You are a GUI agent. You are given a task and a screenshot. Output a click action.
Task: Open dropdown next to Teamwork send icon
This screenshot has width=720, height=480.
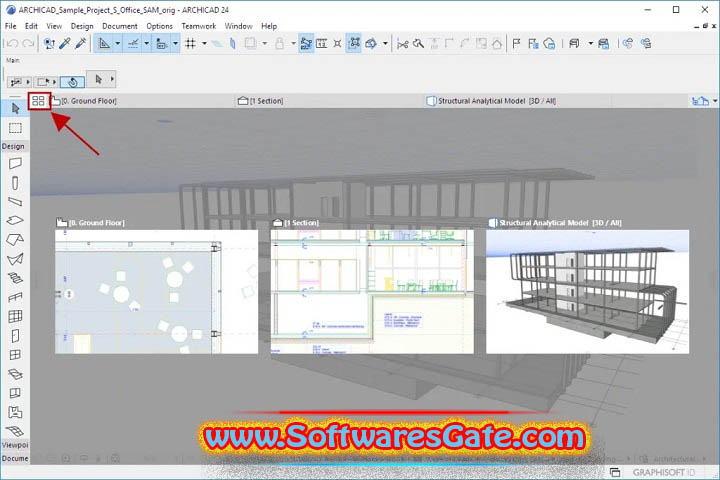(591, 44)
